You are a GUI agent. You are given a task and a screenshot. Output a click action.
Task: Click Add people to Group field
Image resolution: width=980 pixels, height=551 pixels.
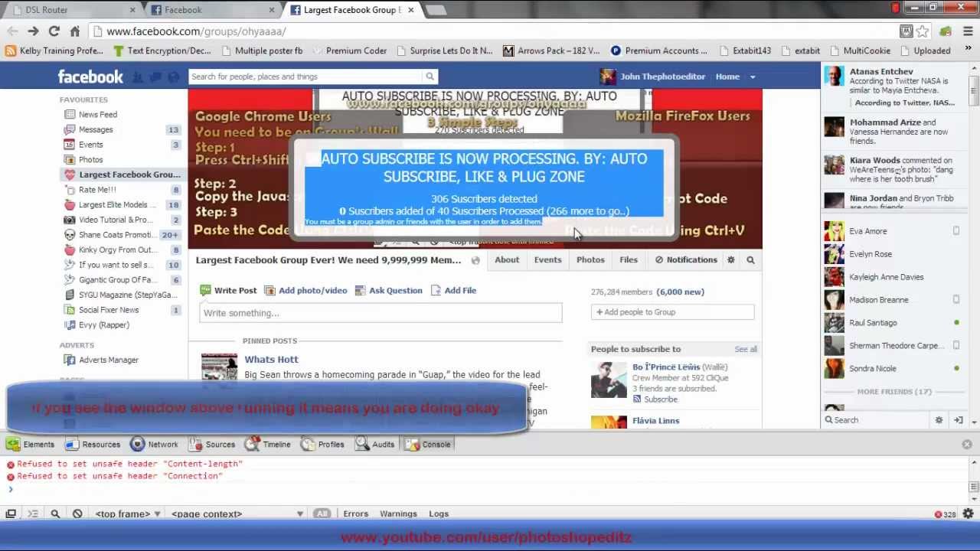[672, 311]
